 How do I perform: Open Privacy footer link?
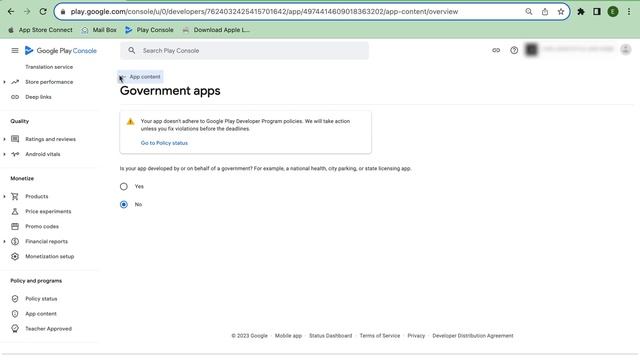point(416,336)
